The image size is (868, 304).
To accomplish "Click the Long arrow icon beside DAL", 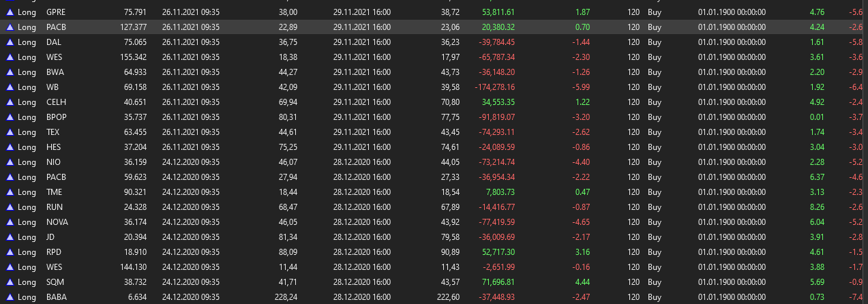I will (x=10, y=42).
